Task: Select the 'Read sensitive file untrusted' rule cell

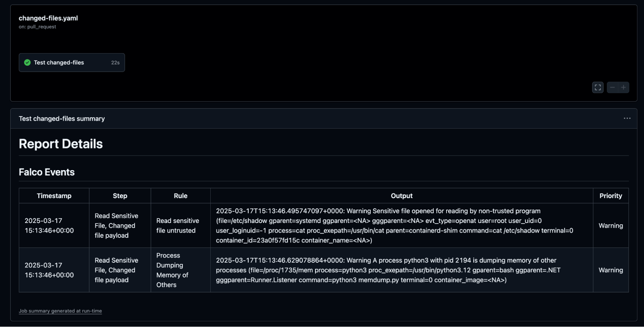Action: coord(180,226)
